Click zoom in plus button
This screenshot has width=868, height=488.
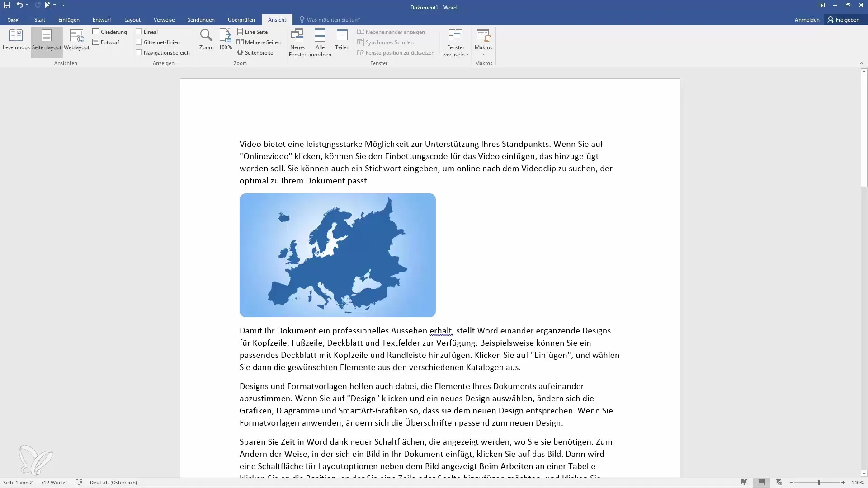click(x=843, y=483)
